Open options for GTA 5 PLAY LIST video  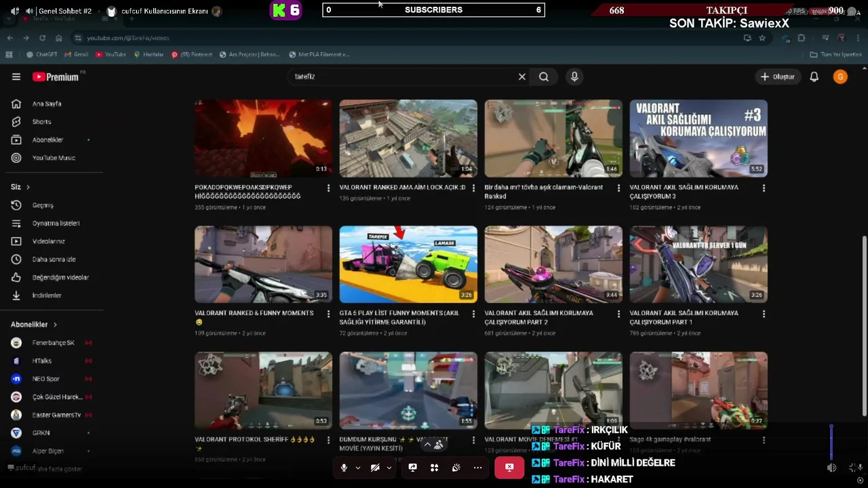473,314
